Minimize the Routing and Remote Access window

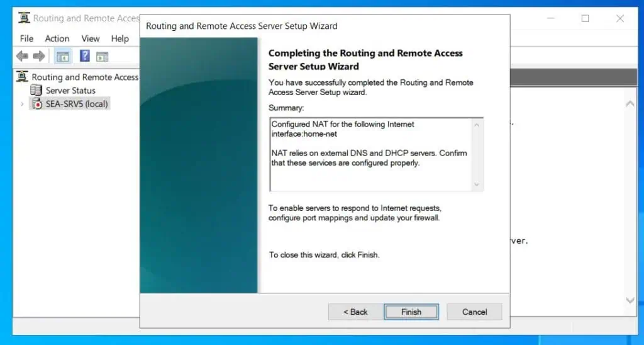[x=551, y=18]
